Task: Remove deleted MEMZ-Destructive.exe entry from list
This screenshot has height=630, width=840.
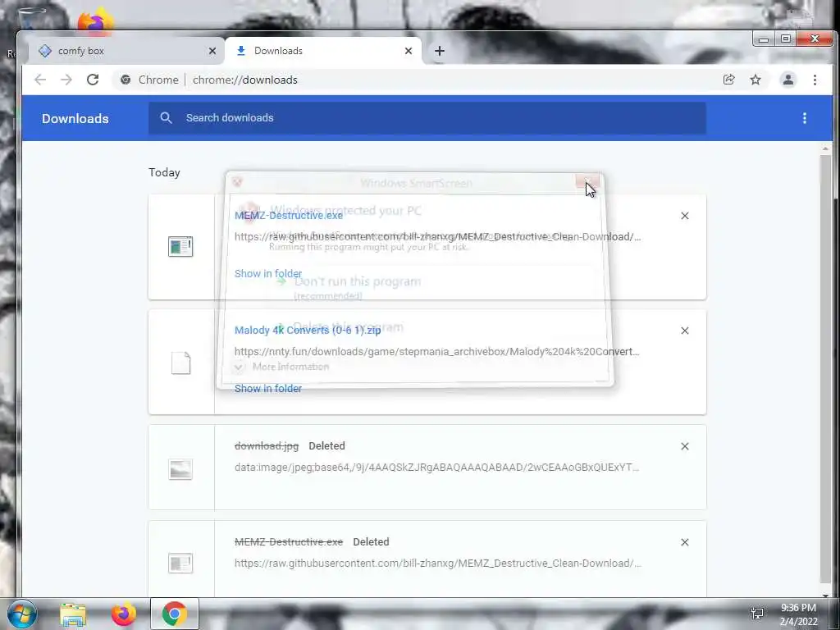Action: [x=685, y=542]
